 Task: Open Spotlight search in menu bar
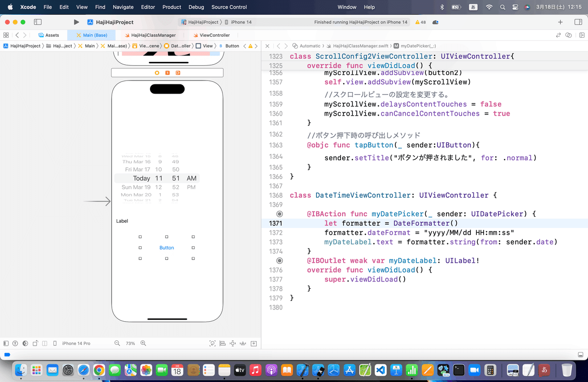[502, 7]
